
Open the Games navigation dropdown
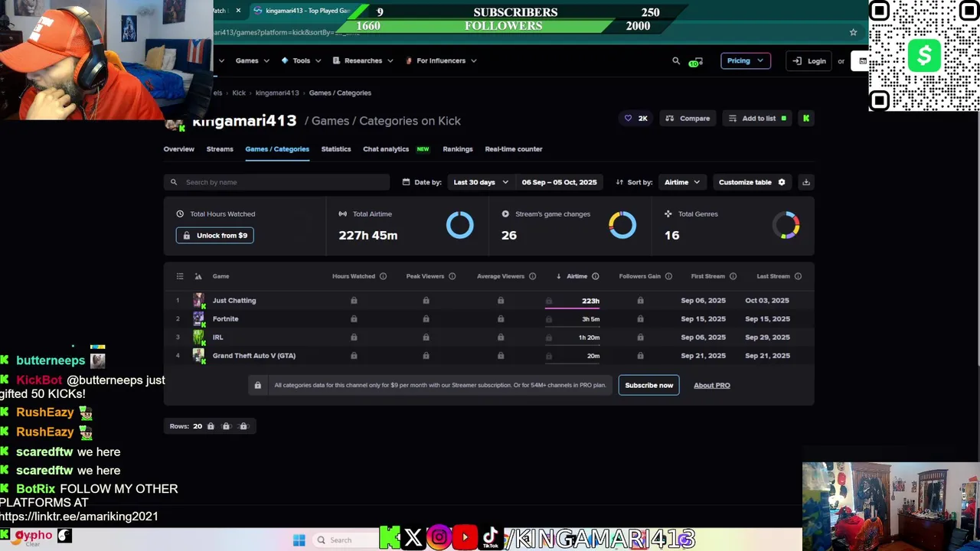252,61
